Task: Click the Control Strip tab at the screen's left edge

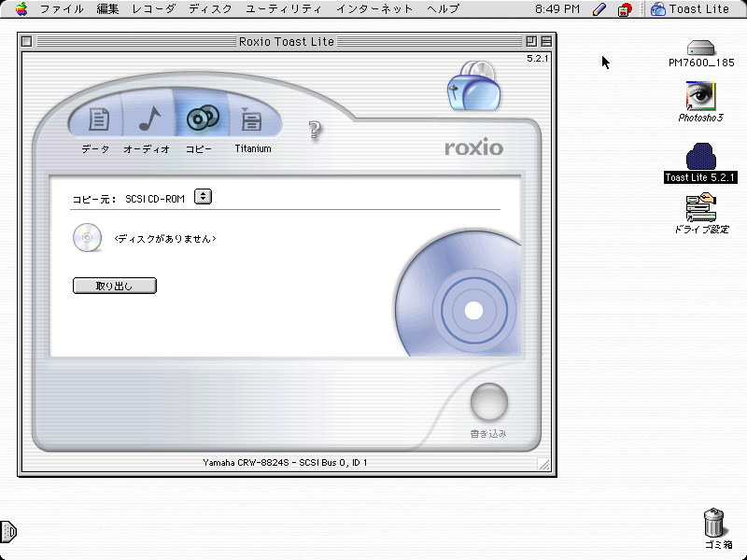Action: coord(8,531)
